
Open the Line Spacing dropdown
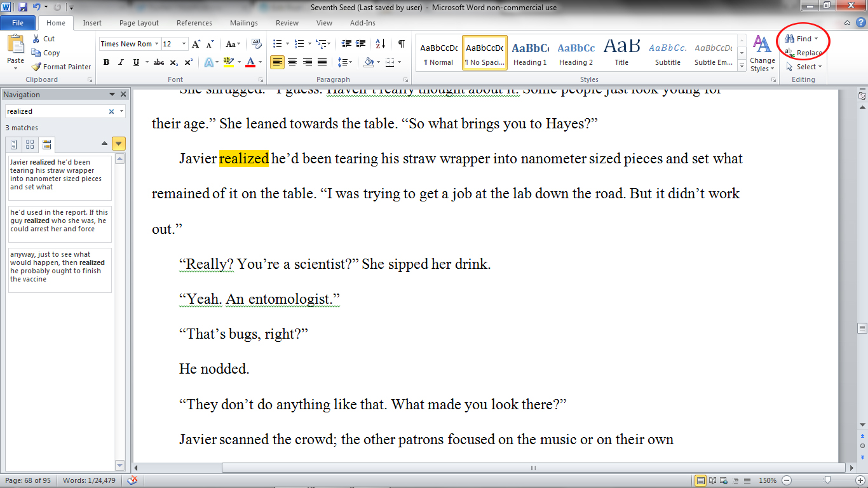click(345, 62)
